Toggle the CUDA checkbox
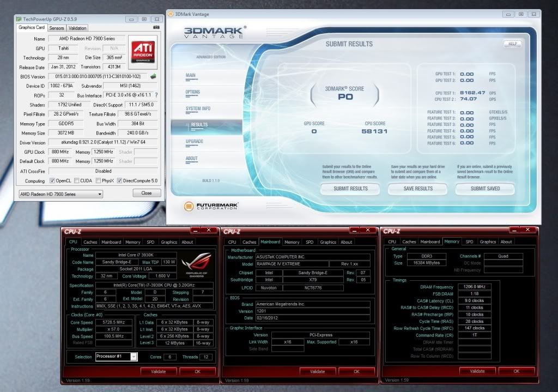The image size is (558, 392). coord(76,180)
